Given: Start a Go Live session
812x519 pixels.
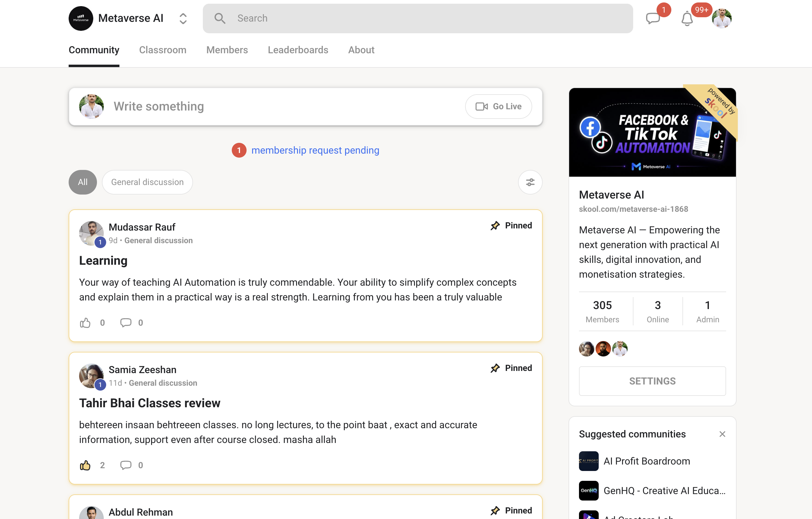Looking at the screenshot, I should coord(498,107).
